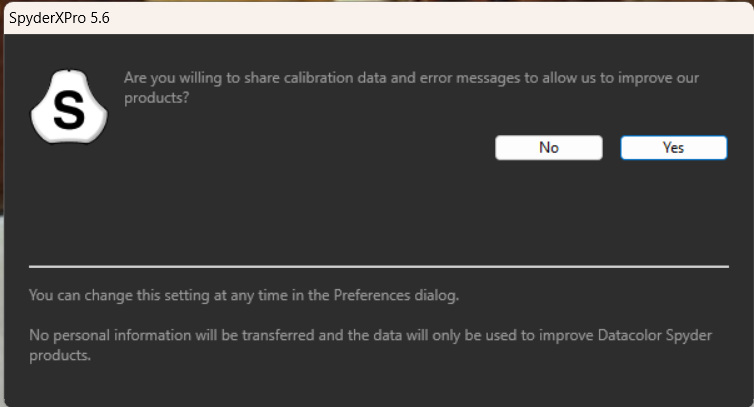Viewport: 754px width, 407px height.
Task: Click the version number 5.6 in the title
Action: [x=100, y=18]
